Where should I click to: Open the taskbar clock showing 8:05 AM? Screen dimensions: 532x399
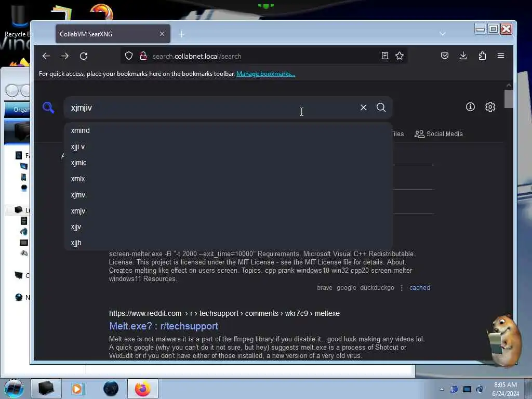point(505,389)
